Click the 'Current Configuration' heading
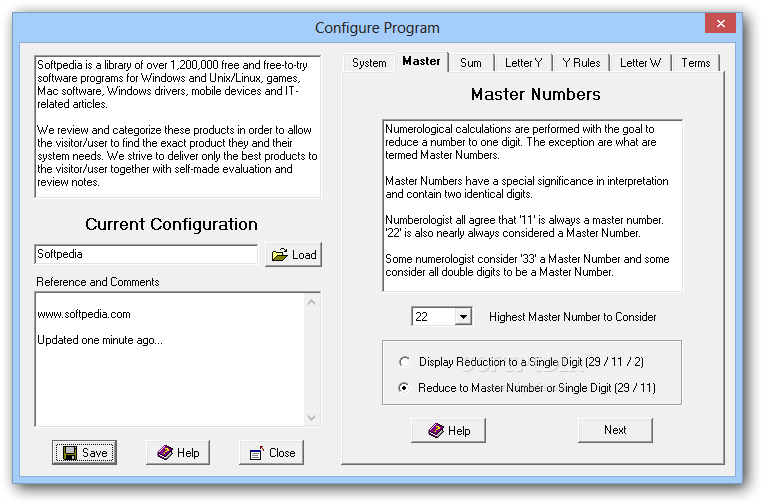Image resolution: width=763 pixels, height=504 pixels. tap(171, 224)
